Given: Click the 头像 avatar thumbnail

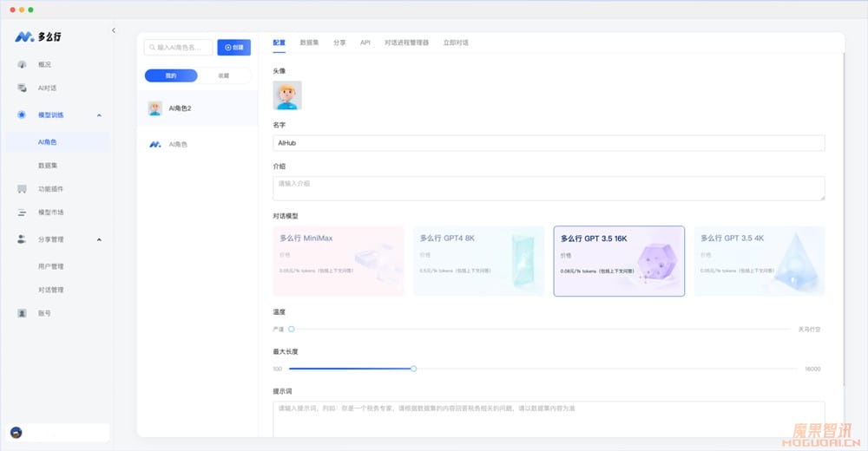Looking at the screenshot, I should pyautogui.click(x=287, y=95).
